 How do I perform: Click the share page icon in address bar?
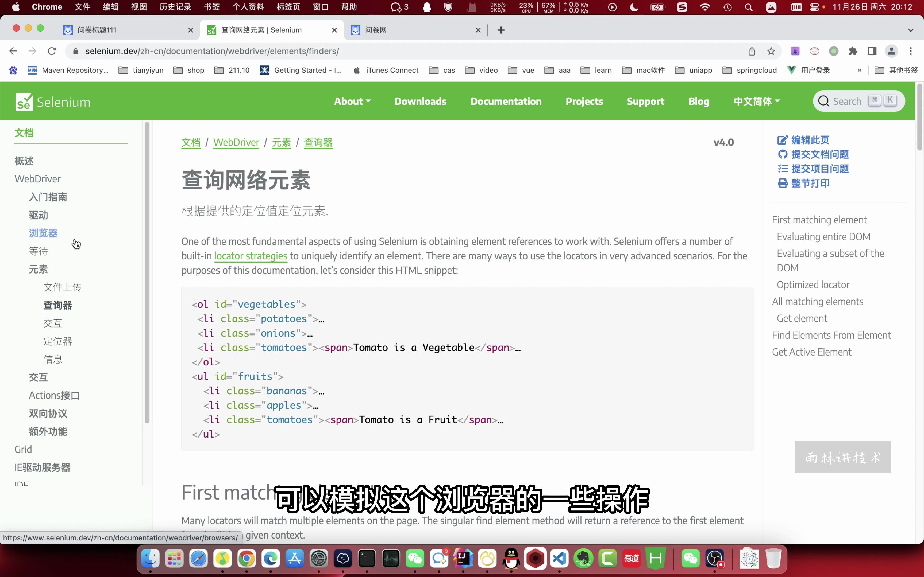click(x=751, y=51)
